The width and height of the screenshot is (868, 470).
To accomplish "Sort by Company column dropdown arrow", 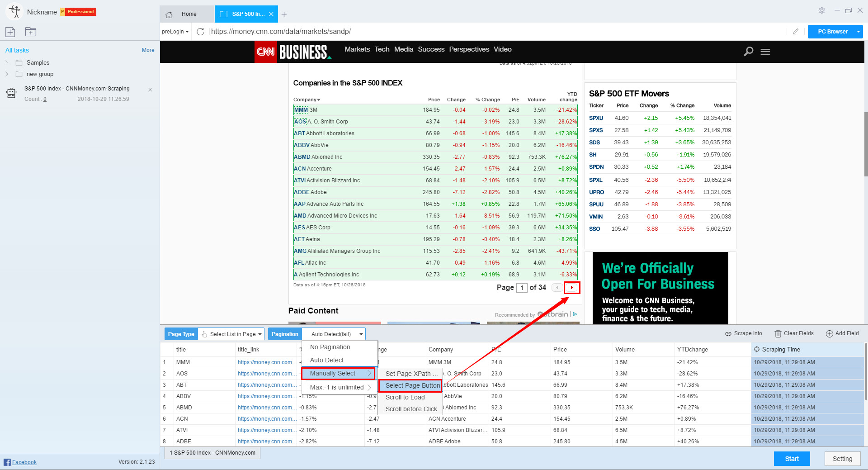I will point(319,100).
